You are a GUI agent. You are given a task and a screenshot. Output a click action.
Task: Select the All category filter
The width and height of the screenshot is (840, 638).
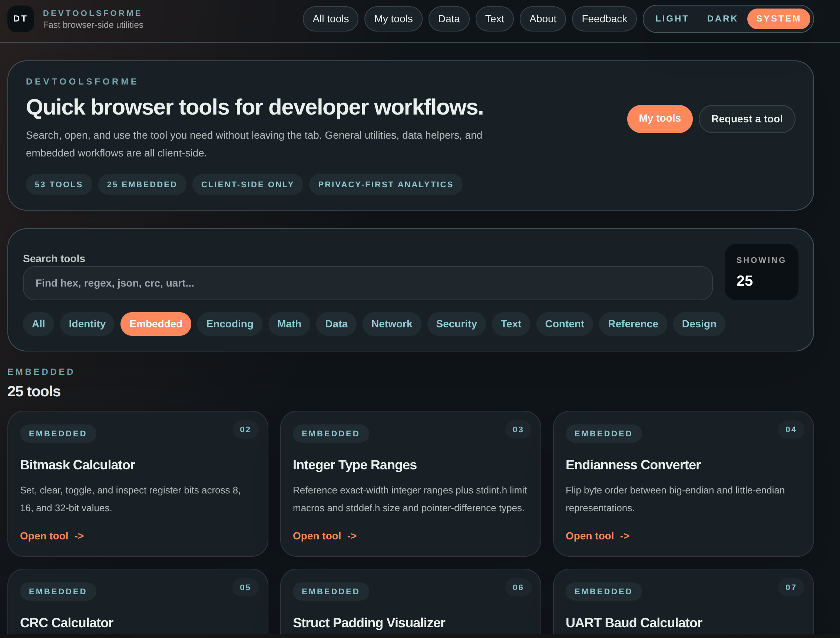pos(38,324)
